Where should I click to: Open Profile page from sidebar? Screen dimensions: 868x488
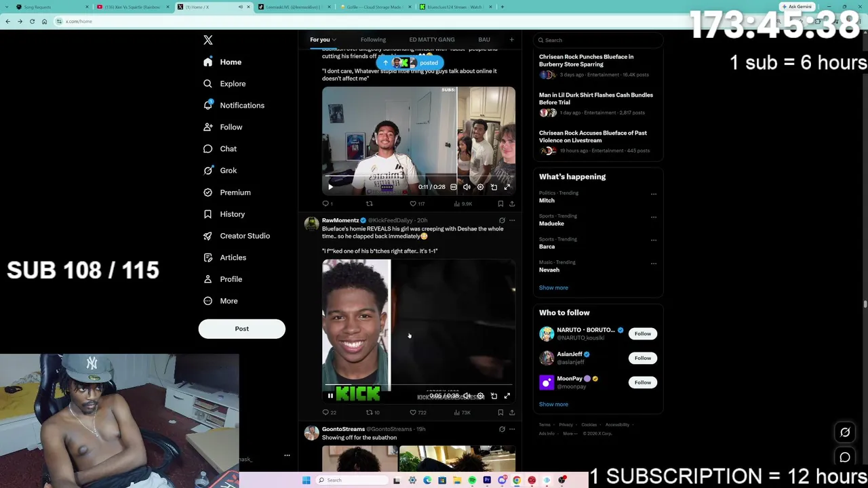223,279
